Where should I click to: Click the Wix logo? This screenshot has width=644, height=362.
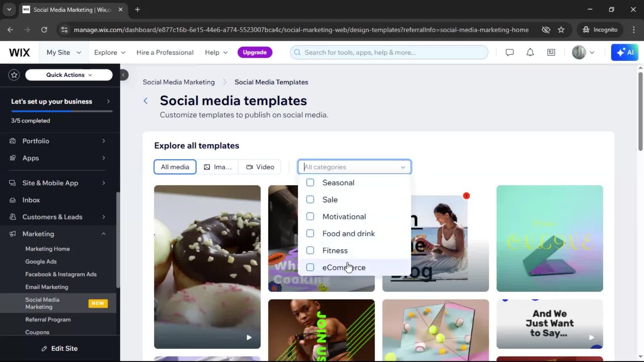19,53
